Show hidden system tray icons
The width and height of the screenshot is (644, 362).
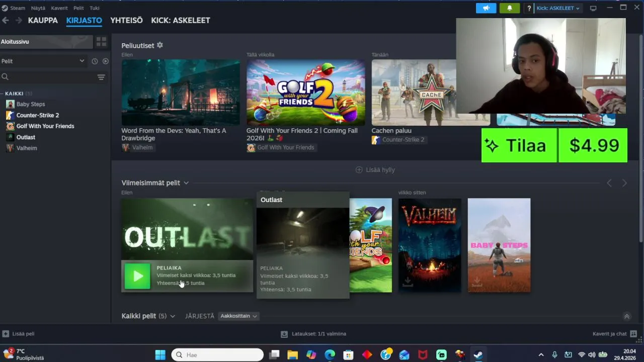541,355
